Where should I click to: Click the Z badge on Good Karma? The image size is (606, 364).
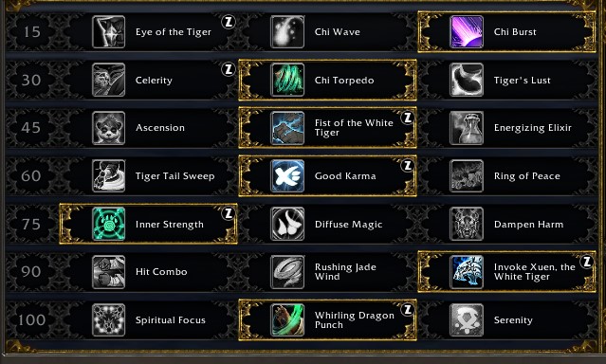[408, 166]
